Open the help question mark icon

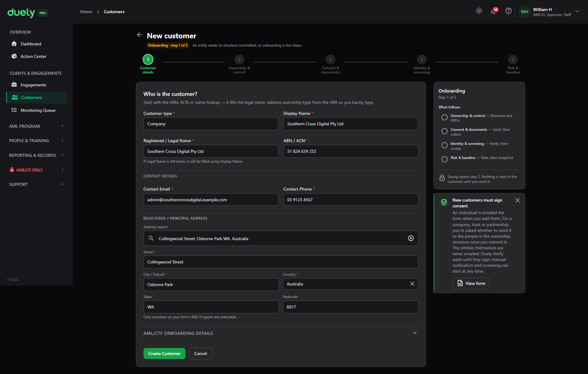pyautogui.click(x=508, y=11)
